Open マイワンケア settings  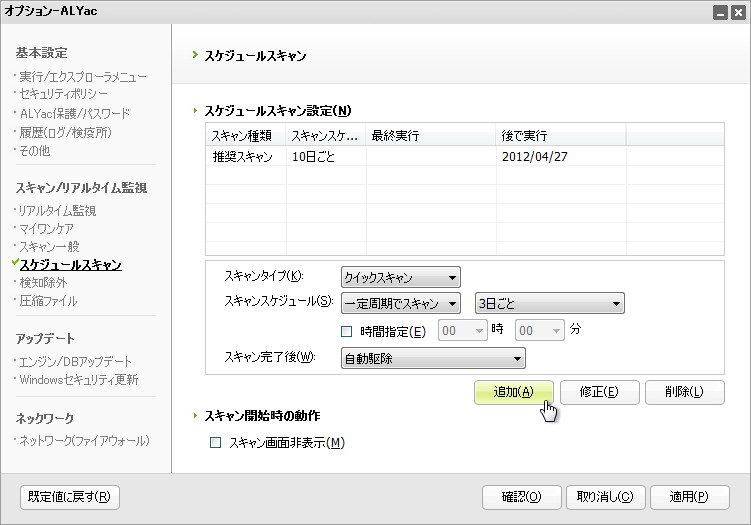pyautogui.click(x=46, y=228)
